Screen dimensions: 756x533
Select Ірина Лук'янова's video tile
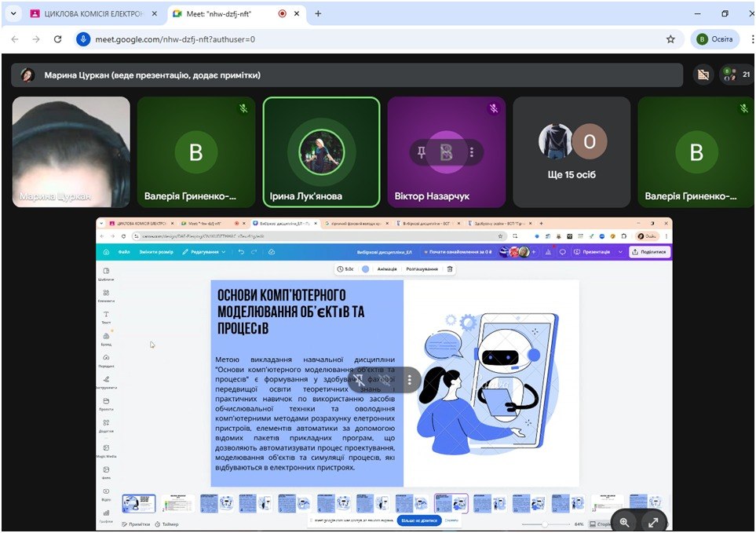pyautogui.click(x=321, y=152)
